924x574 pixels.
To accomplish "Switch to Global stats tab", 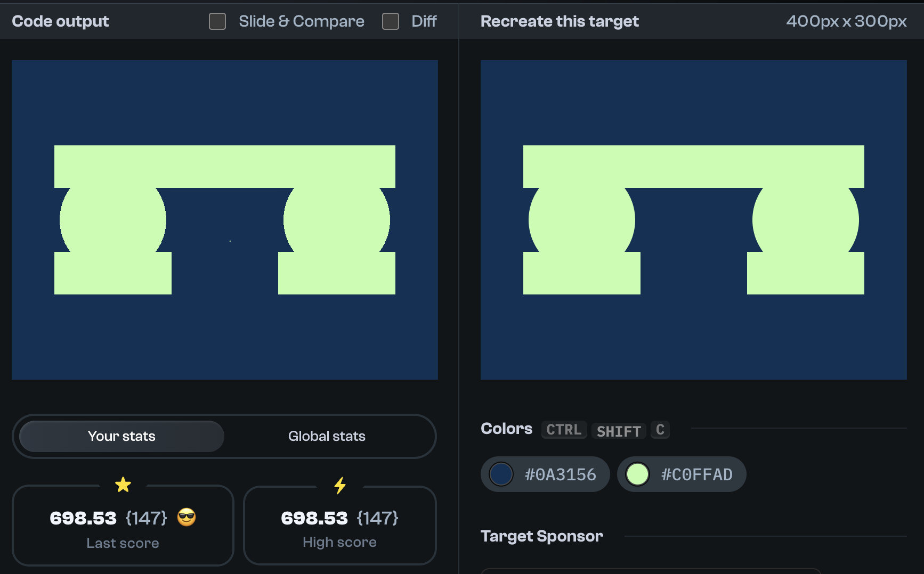I will pos(327,436).
